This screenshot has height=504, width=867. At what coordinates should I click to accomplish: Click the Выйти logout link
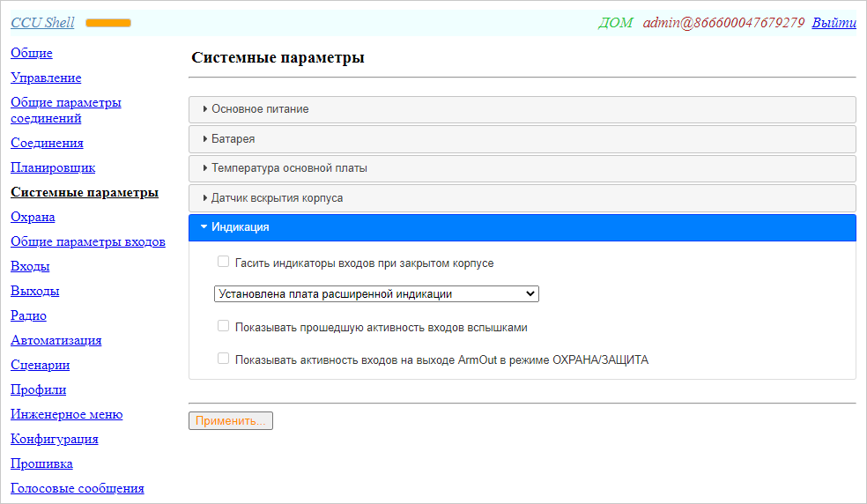pyautogui.click(x=834, y=23)
